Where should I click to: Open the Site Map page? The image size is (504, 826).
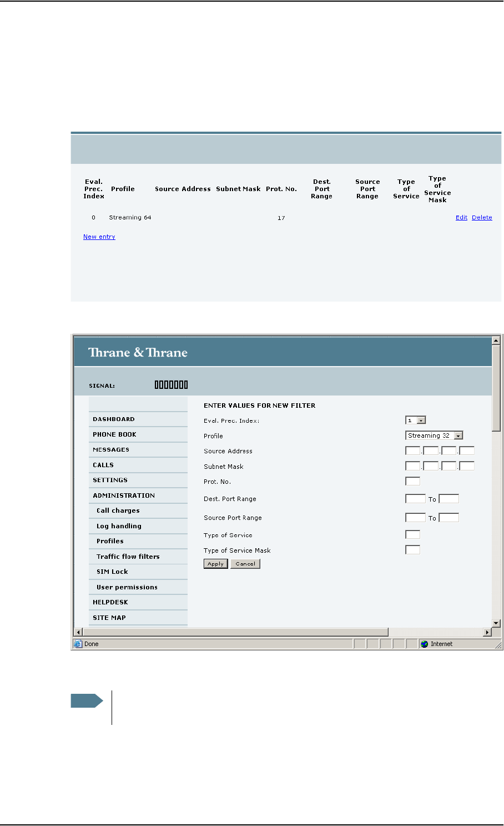(x=138, y=618)
